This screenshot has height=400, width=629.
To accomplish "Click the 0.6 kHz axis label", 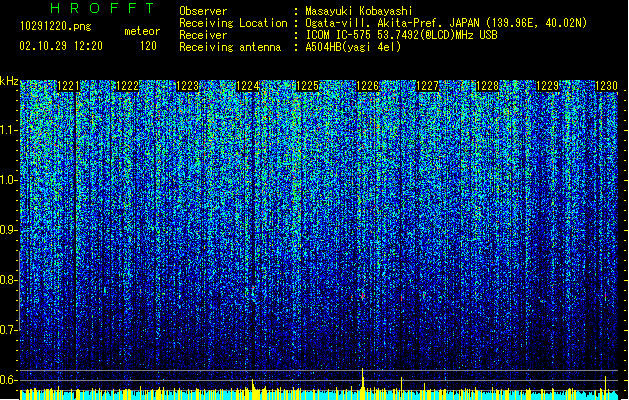I will tap(8, 380).
